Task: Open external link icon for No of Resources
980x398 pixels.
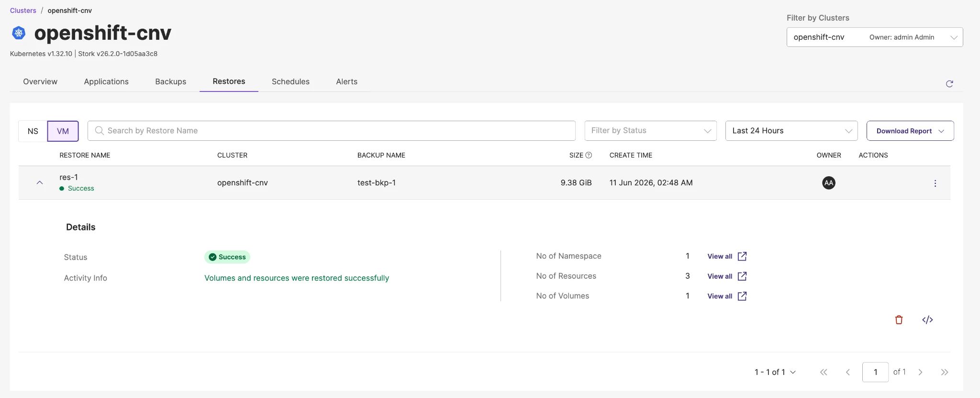Action: pyautogui.click(x=742, y=276)
